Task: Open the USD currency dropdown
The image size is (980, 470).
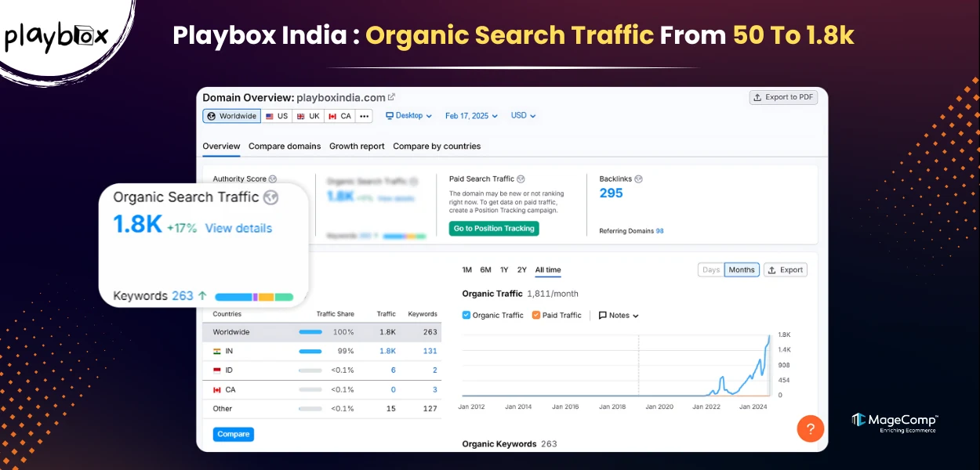Action: tap(522, 115)
